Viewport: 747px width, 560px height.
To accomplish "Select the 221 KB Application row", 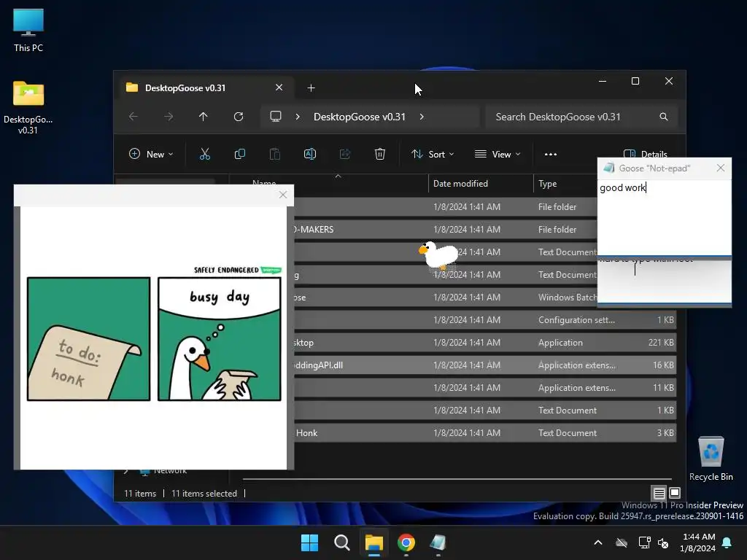I will [484, 343].
